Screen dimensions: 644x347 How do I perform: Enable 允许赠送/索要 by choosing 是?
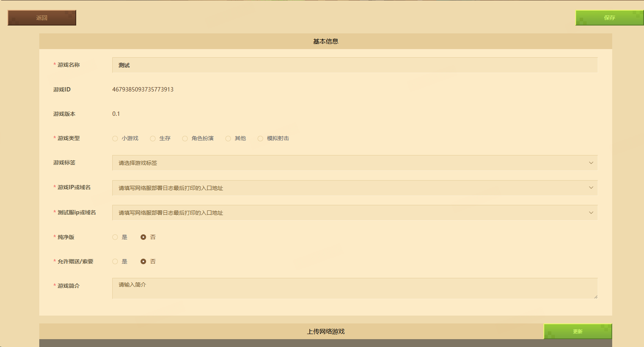pyautogui.click(x=115, y=261)
